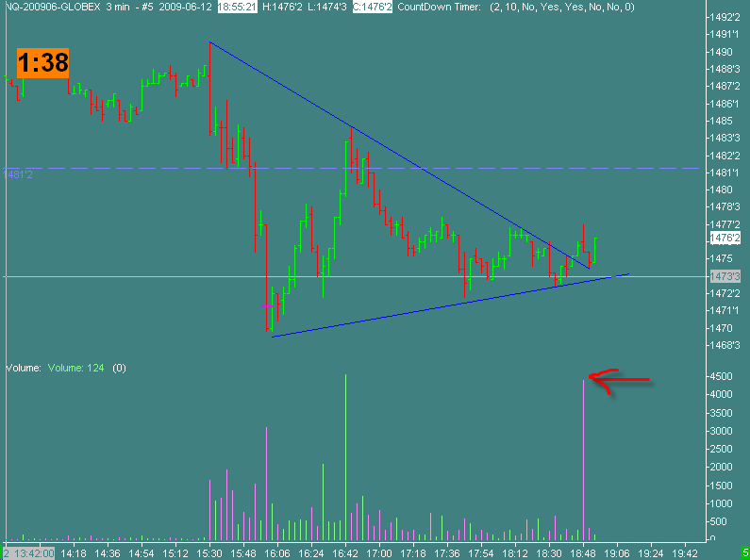Viewport: 750px width, 560px height.
Task: Click the 1000 volume axis label
Action: coord(721,503)
